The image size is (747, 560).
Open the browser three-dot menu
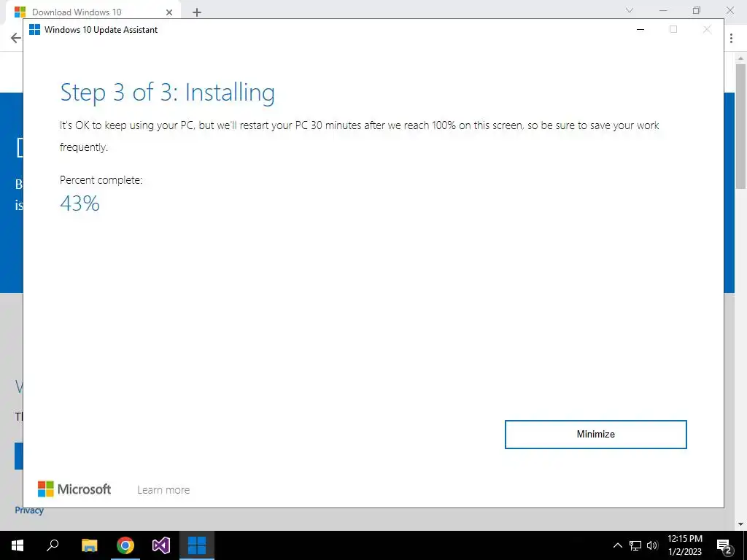[x=731, y=38]
